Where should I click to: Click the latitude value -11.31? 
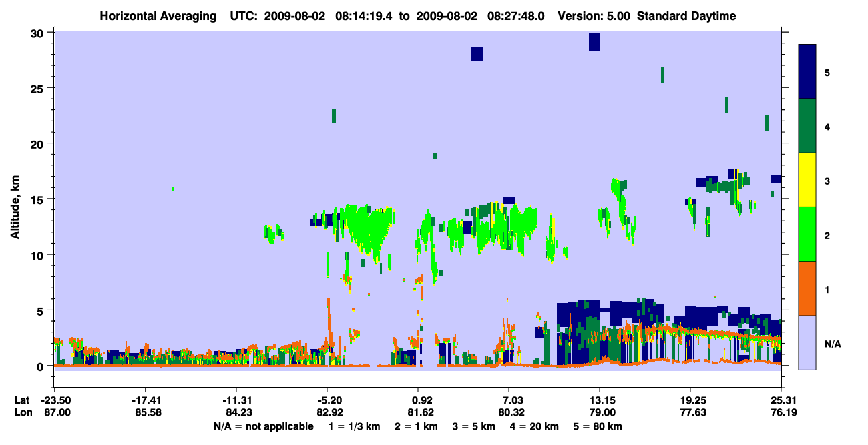[236, 400]
